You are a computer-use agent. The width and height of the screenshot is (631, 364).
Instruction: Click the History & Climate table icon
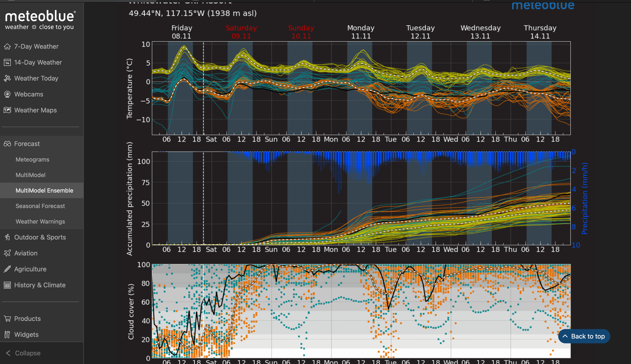click(x=7, y=285)
